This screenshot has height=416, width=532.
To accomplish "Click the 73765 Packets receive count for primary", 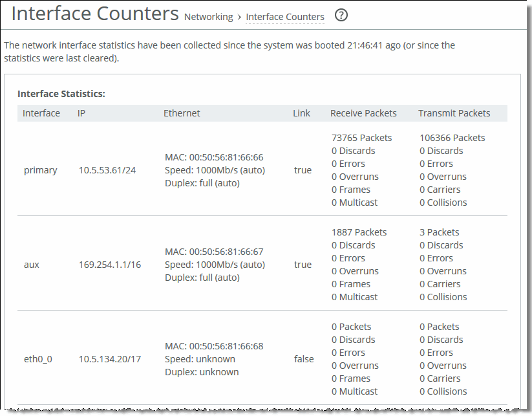I will pos(363,138).
